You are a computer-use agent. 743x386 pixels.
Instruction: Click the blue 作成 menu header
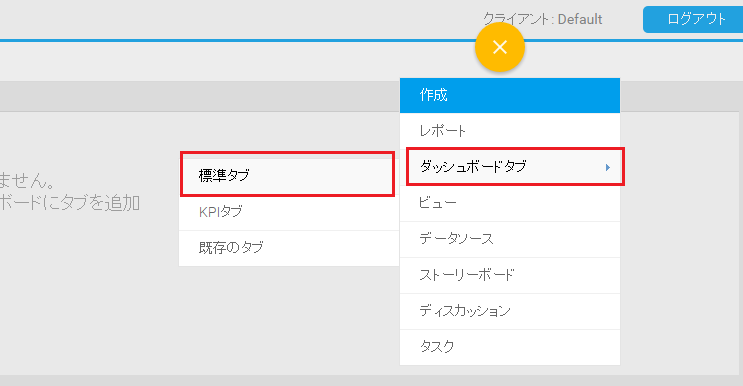[x=510, y=95]
